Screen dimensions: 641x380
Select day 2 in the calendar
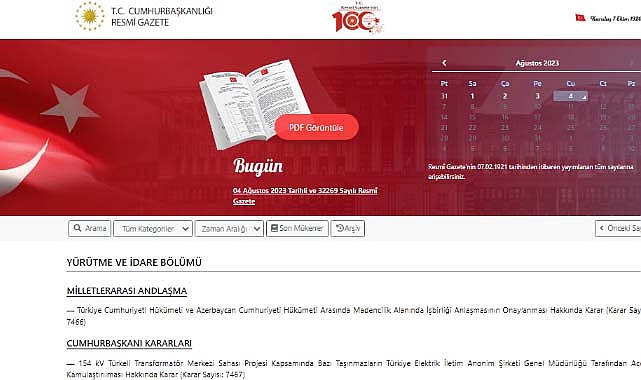click(x=505, y=96)
